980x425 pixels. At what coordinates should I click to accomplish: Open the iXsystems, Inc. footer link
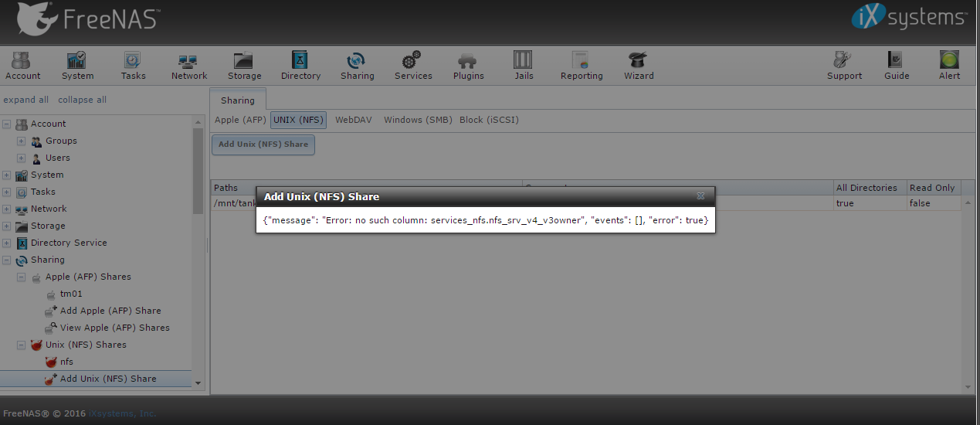point(122,413)
